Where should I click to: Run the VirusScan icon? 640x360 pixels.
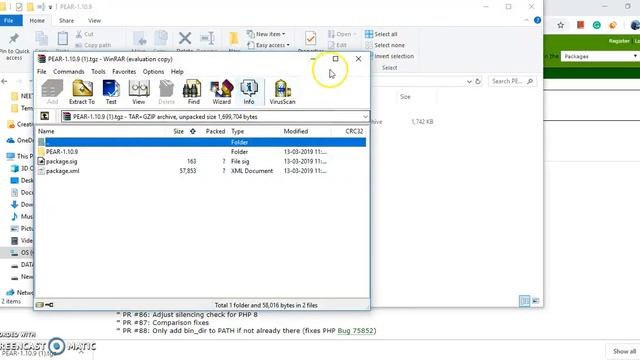(x=282, y=92)
